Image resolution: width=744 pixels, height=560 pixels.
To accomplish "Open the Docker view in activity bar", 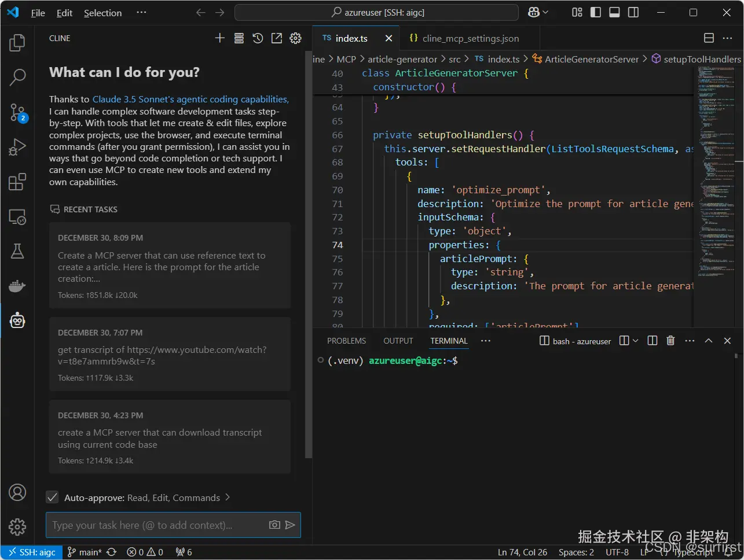I will 17,286.
